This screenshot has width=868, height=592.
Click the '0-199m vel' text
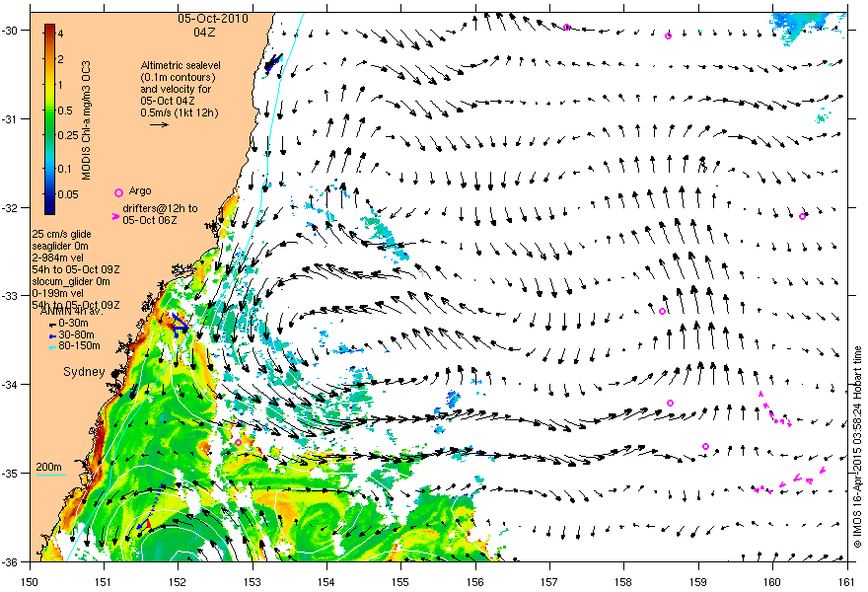[x=57, y=293]
